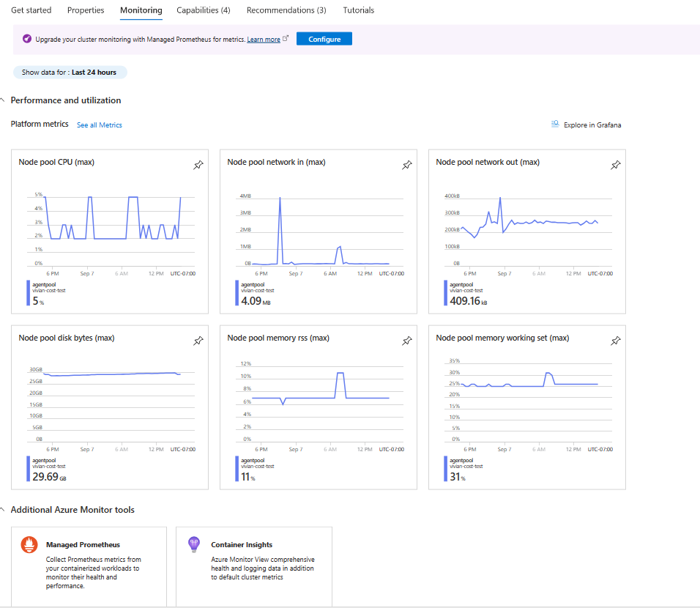
Task: Pin the Node pool disk bytes chart
Action: point(198,341)
